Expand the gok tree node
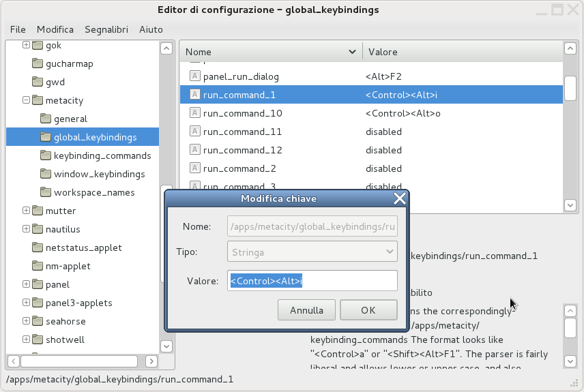This screenshot has width=584, height=392. (x=27, y=45)
